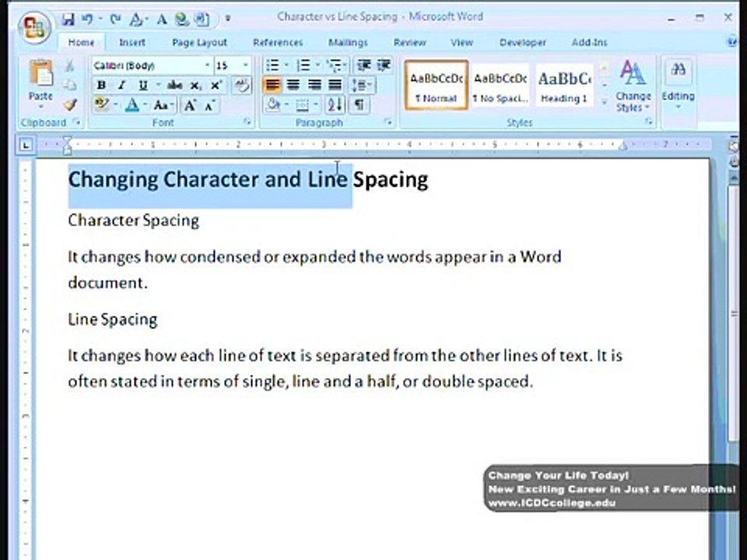This screenshot has height=560, width=747.
Task: Undo last action in Quick Access toolbar
Action: click(x=87, y=19)
